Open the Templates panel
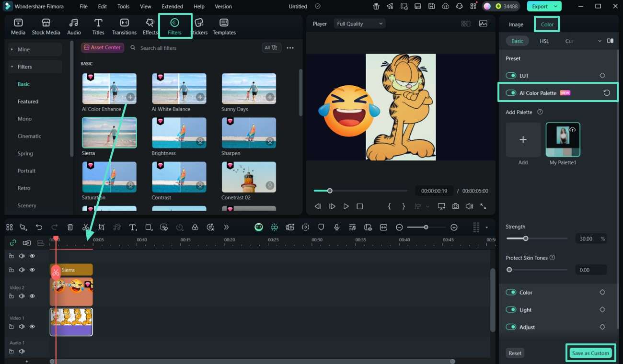This screenshot has width=623, height=364. point(224,27)
